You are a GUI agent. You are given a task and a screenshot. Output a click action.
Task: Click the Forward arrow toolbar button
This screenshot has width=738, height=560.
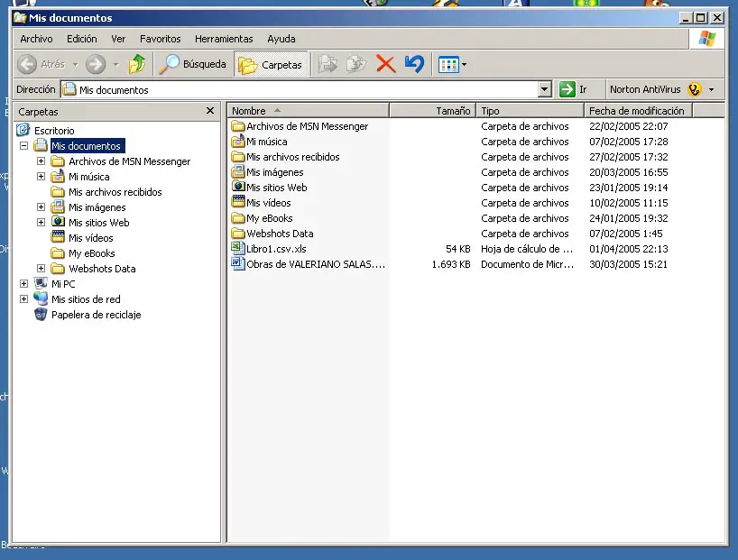(x=96, y=64)
